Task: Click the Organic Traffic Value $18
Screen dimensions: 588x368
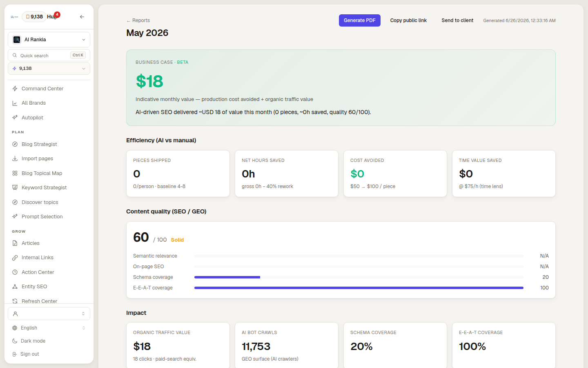Action: (142, 346)
